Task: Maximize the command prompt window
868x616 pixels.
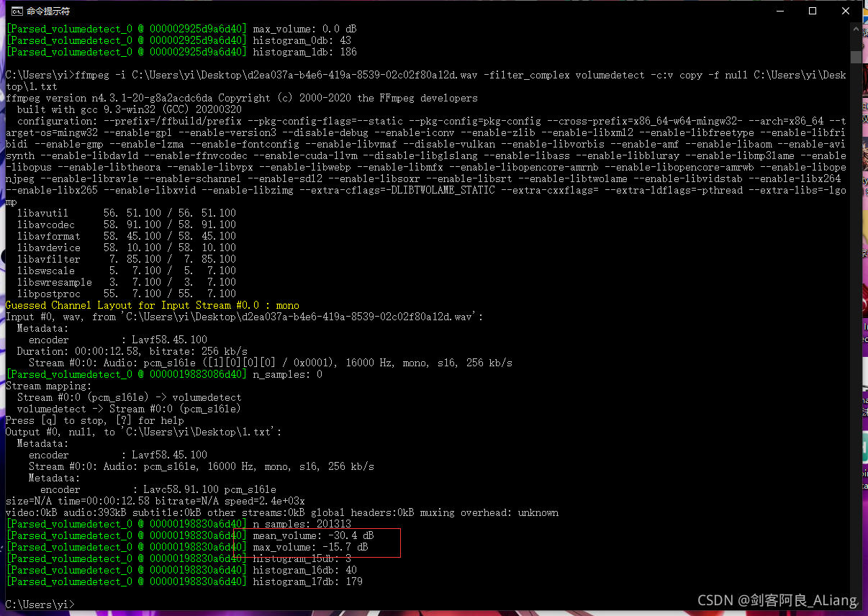Action: click(x=812, y=11)
